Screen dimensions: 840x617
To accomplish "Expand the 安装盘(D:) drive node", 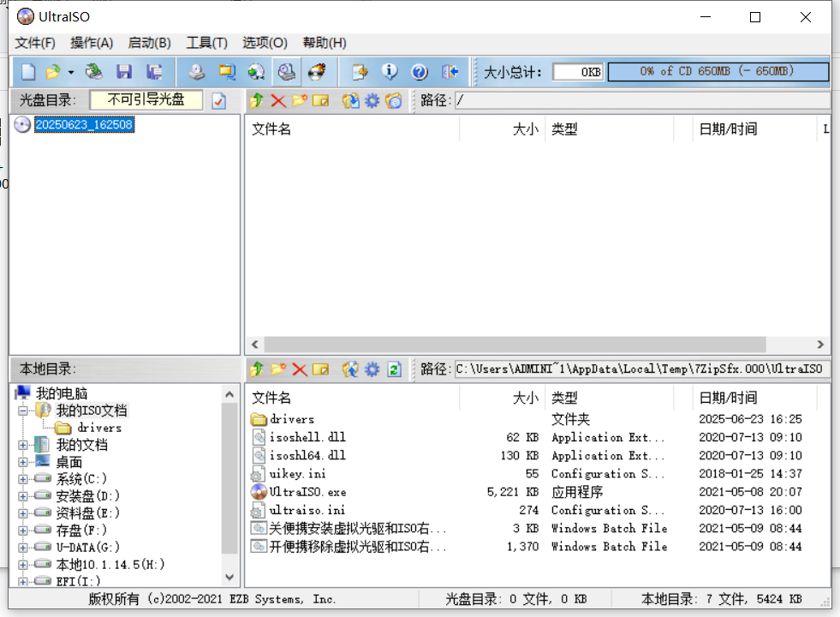I will coord(22,496).
